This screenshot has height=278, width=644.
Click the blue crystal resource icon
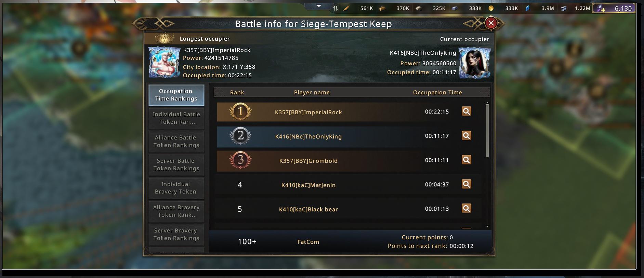(527, 8)
